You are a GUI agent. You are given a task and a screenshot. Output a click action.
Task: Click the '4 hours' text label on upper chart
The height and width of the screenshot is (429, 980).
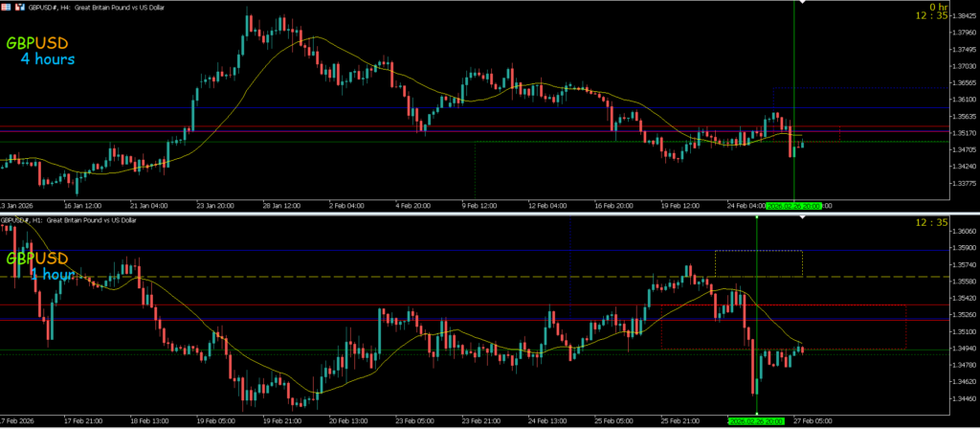[x=47, y=59]
